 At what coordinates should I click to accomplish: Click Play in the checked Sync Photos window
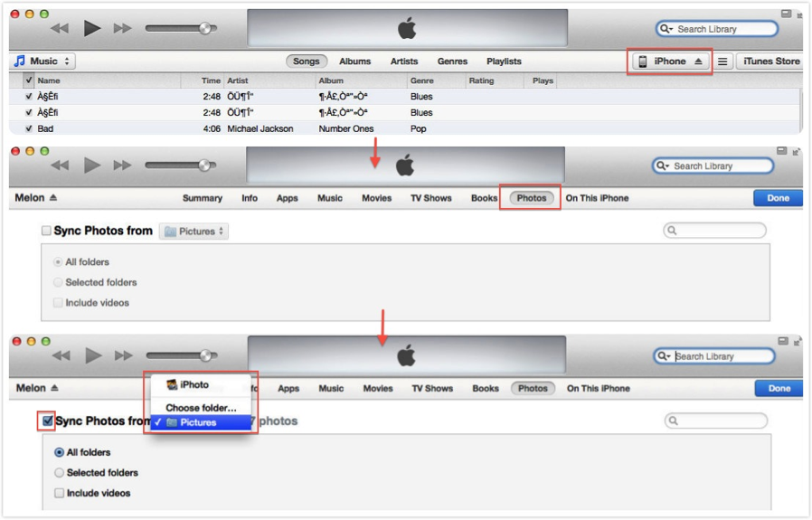coord(93,355)
